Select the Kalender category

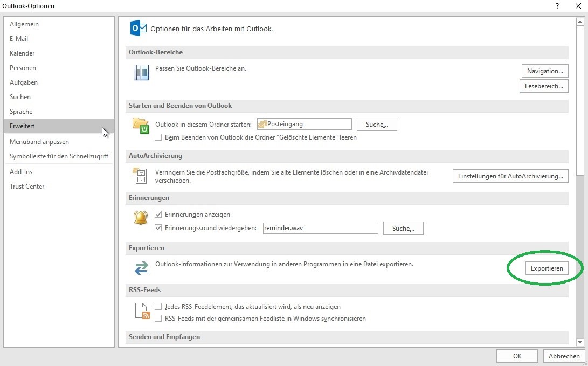pos(59,53)
